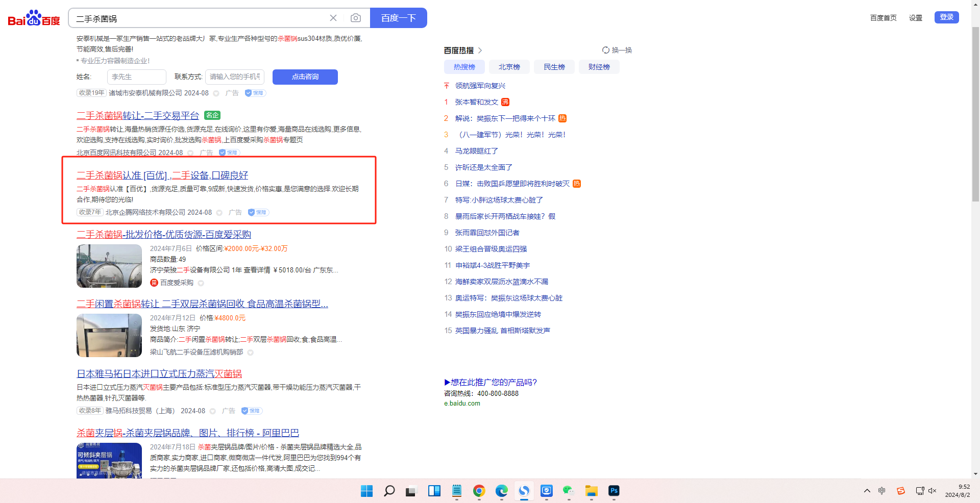
Task: Click the camera image-search icon
Action: [x=356, y=18]
